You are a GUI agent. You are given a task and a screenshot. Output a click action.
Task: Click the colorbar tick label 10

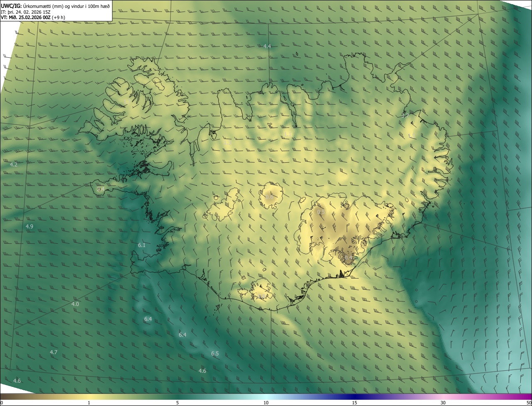pos(266,403)
